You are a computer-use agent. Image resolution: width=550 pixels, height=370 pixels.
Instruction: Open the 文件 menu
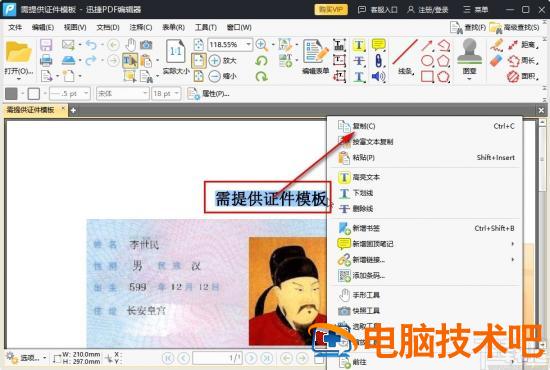pyautogui.click(x=15, y=27)
